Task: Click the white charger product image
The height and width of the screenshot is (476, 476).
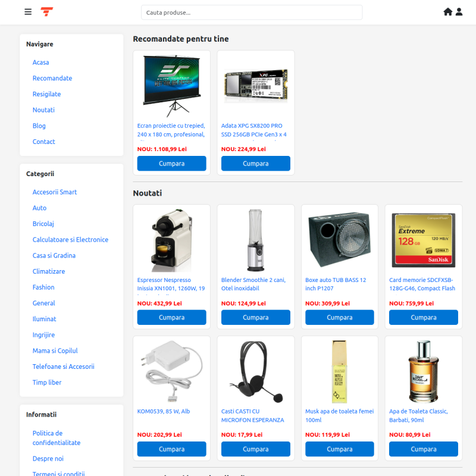Action: (x=171, y=371)
